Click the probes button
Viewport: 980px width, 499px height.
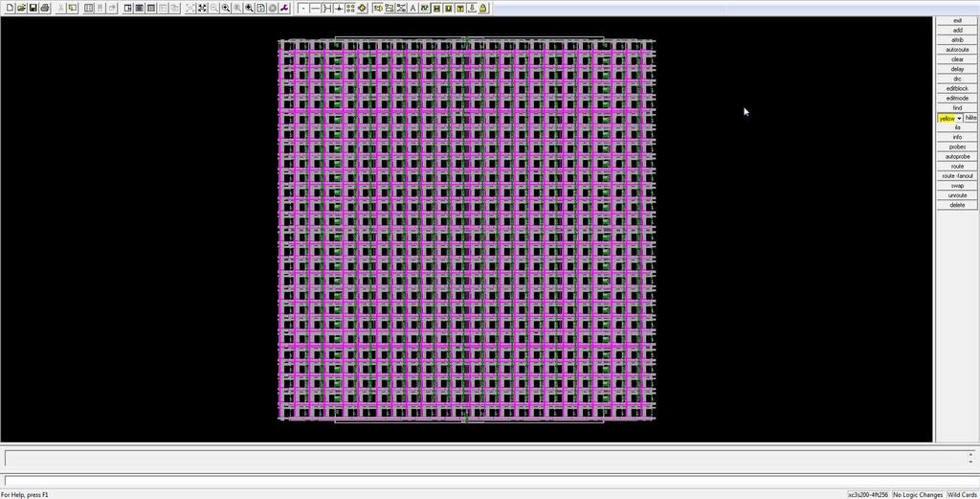[957, 147]
